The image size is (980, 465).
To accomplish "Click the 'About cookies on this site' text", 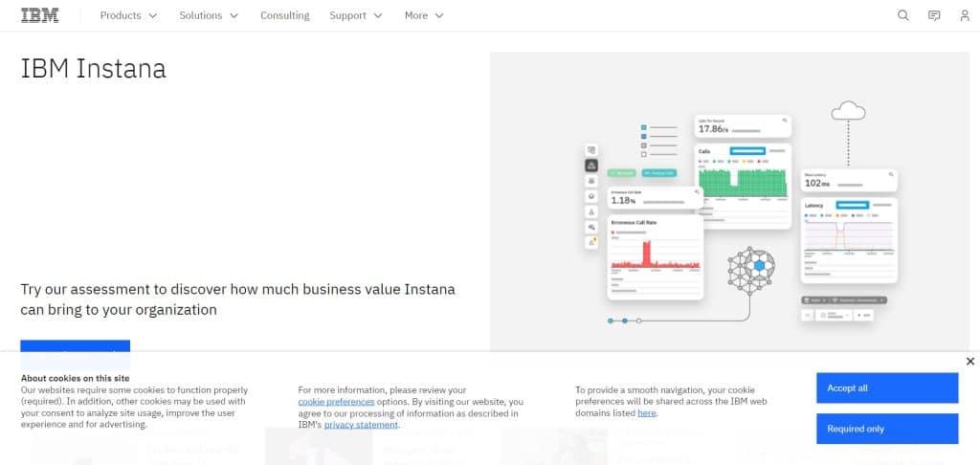I will pyautogui.click(x=75, y=378).
